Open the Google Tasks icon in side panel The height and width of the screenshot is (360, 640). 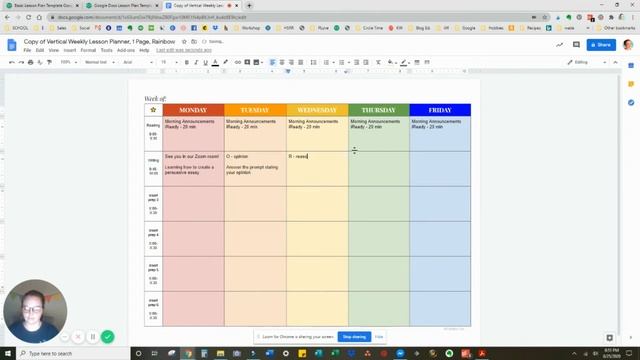[631, 102]
